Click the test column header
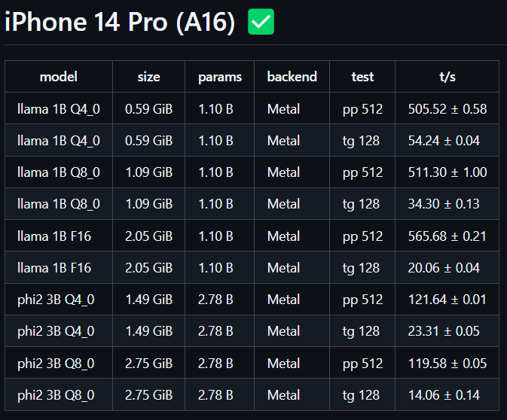 point(362,77)
